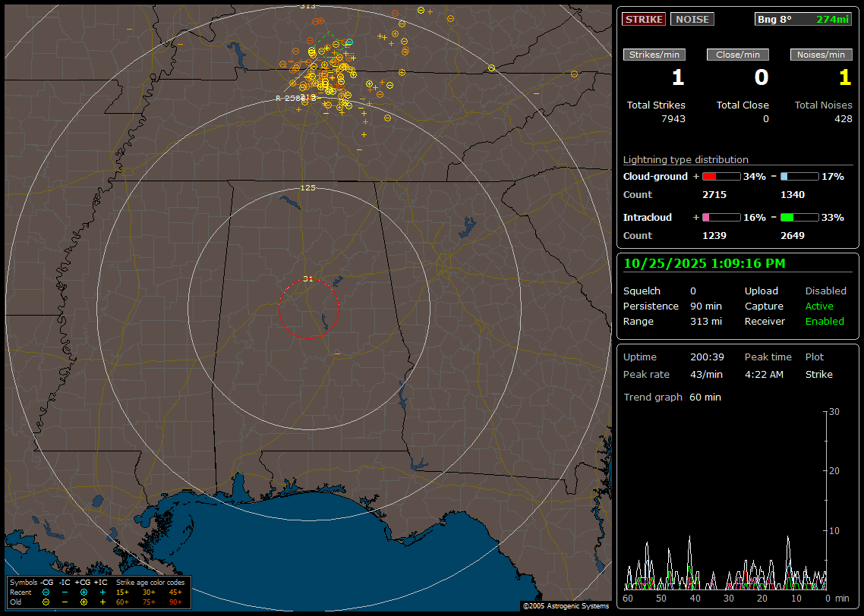
Task: Select the Close/min label button
Action: (738, 55)
